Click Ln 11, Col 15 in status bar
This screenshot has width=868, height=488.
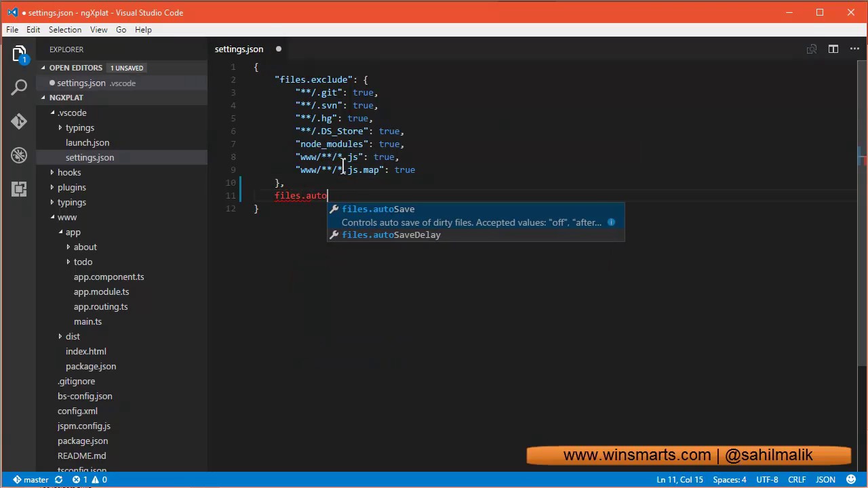pos(679,480)
